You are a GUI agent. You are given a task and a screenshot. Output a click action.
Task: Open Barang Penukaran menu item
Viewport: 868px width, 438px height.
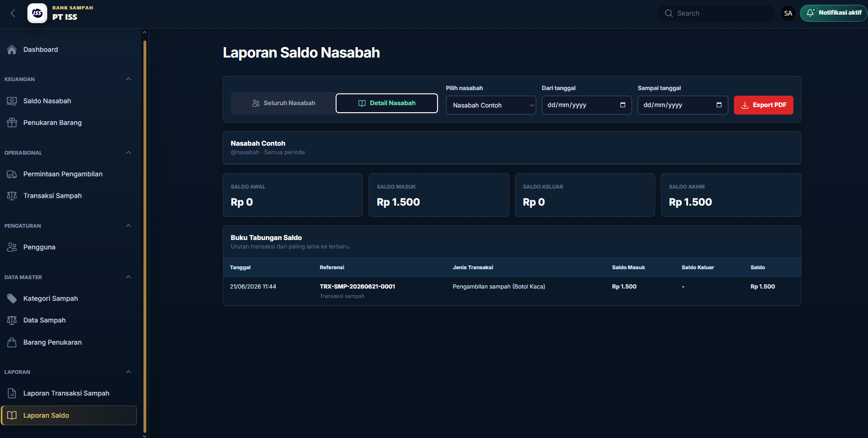(69, 342)
